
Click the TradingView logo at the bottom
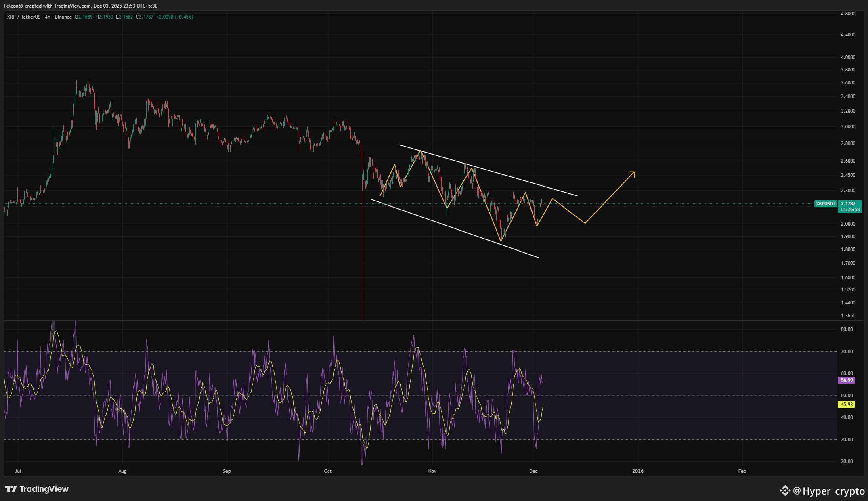coord(37,489)
